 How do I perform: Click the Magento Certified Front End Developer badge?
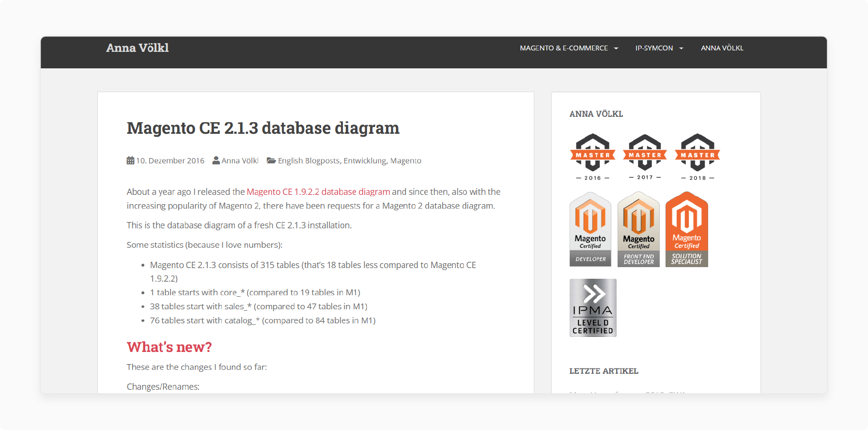point(638,229)
